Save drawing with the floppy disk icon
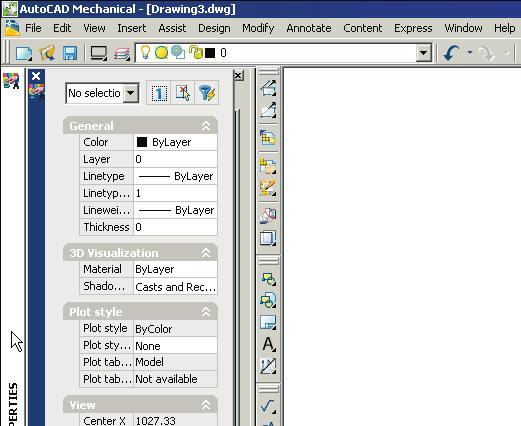This screenshot has height=426, width=521. click(70, 53)
